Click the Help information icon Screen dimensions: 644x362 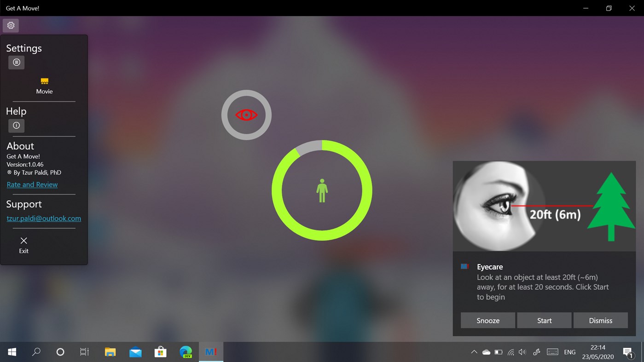click(x=16, y=125)
